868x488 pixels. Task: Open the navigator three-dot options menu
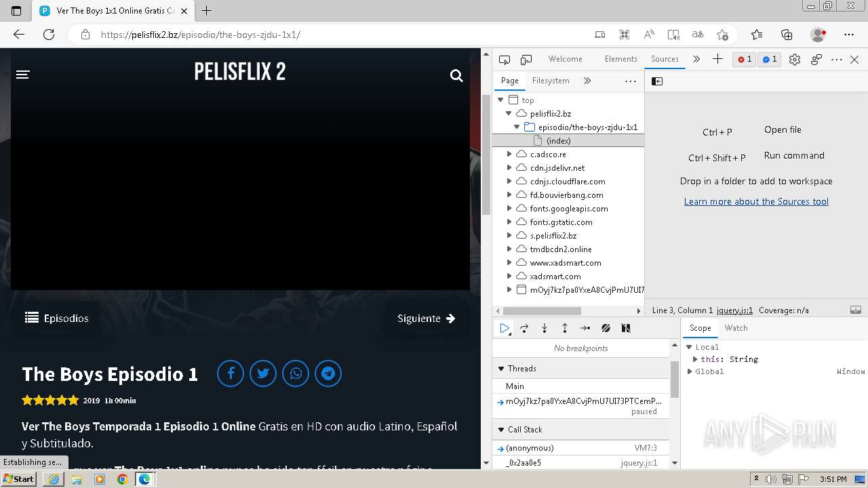[631, 81]
